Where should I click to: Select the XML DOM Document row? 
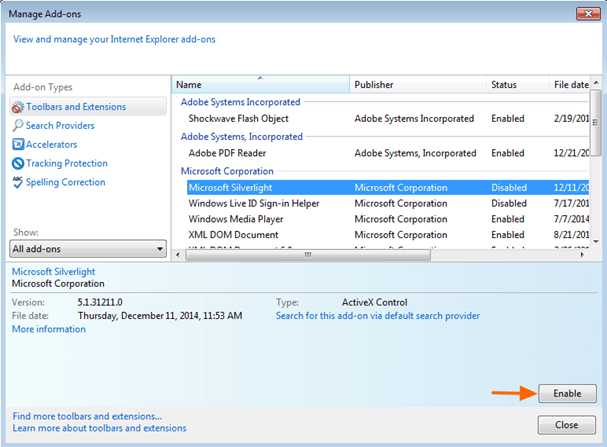click(x=388, y=235)
